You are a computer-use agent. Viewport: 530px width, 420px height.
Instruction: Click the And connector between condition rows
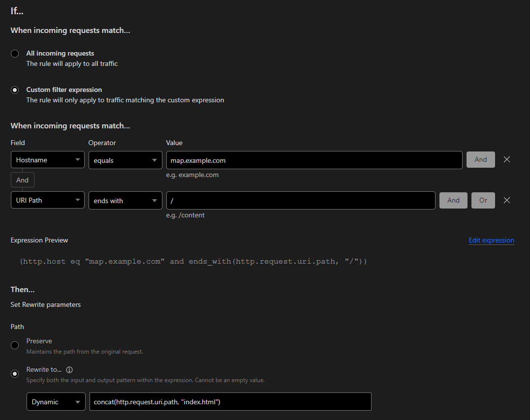pyautogui.click(x=23, y=180)
